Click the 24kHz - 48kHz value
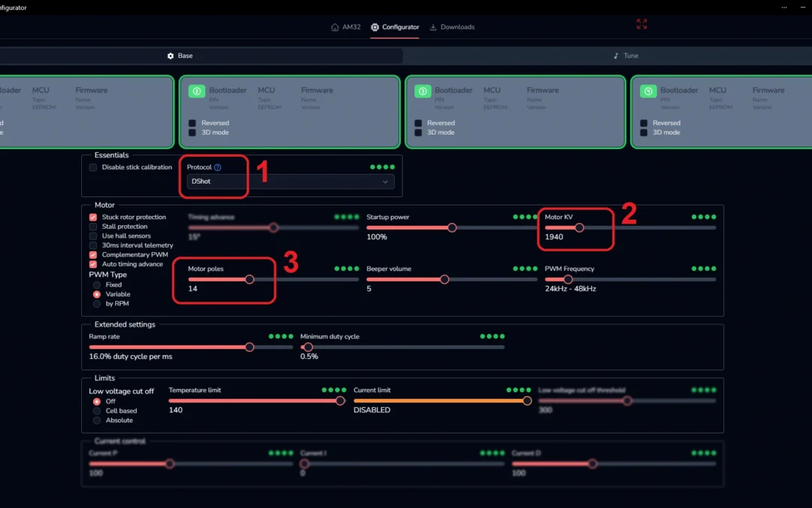Image resolution: width=812 pixels, height=508 pixels. (570, 289)
